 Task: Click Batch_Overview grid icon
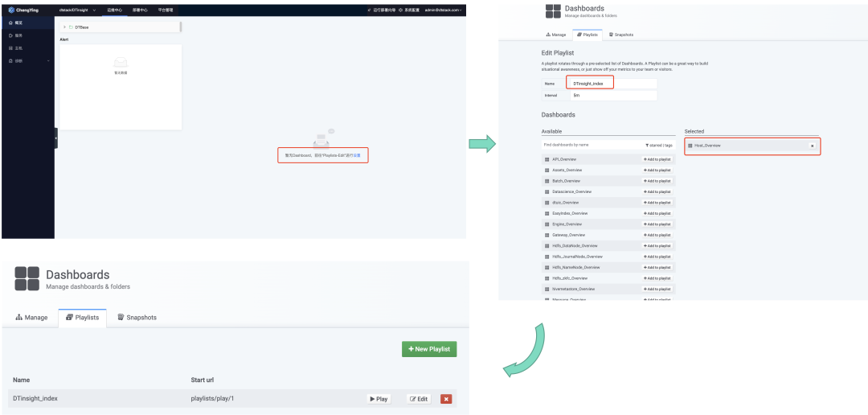pyautogui.click(x=547, y=181)
